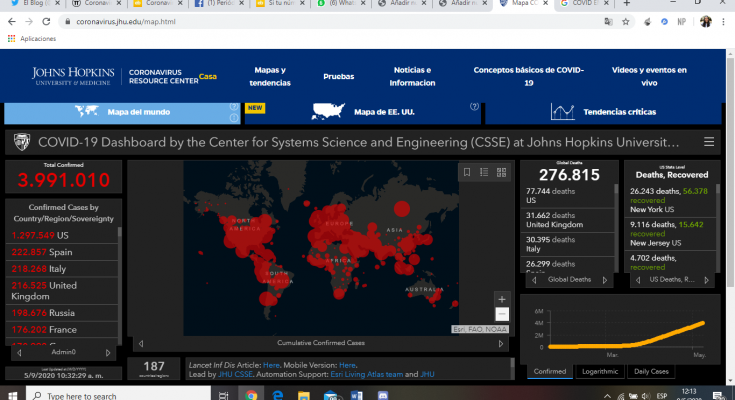Click the Casa link near the logo
Screen dimensions: 735x400
(x=208, y=76)
